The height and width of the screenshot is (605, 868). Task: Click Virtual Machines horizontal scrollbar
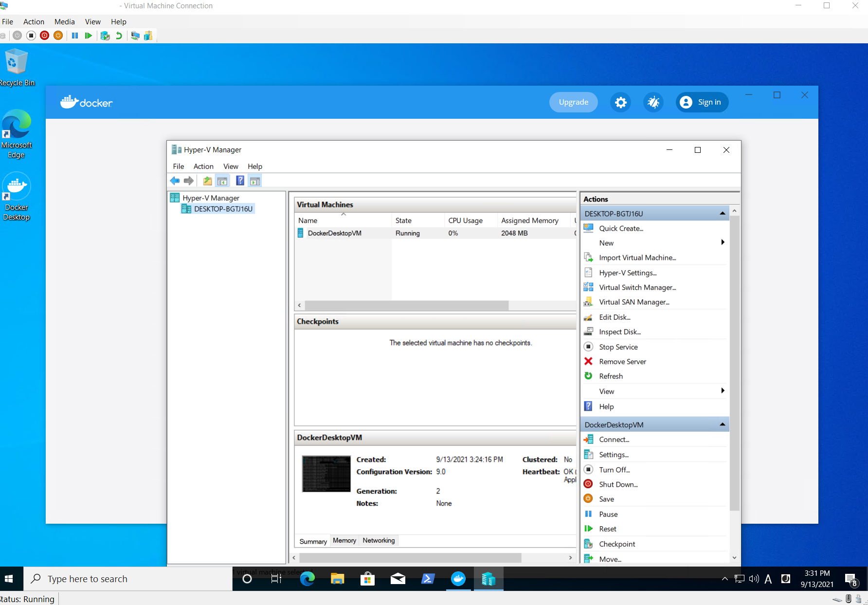point(406,305)
